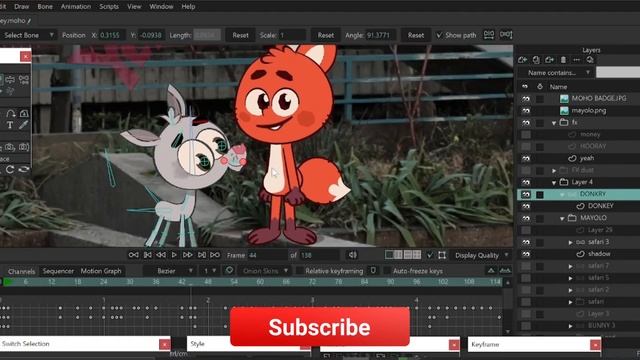This screenshot has width=640, height=360.
Task: Click the Layer Settings icon after the ellipsis
Action: 590,60
